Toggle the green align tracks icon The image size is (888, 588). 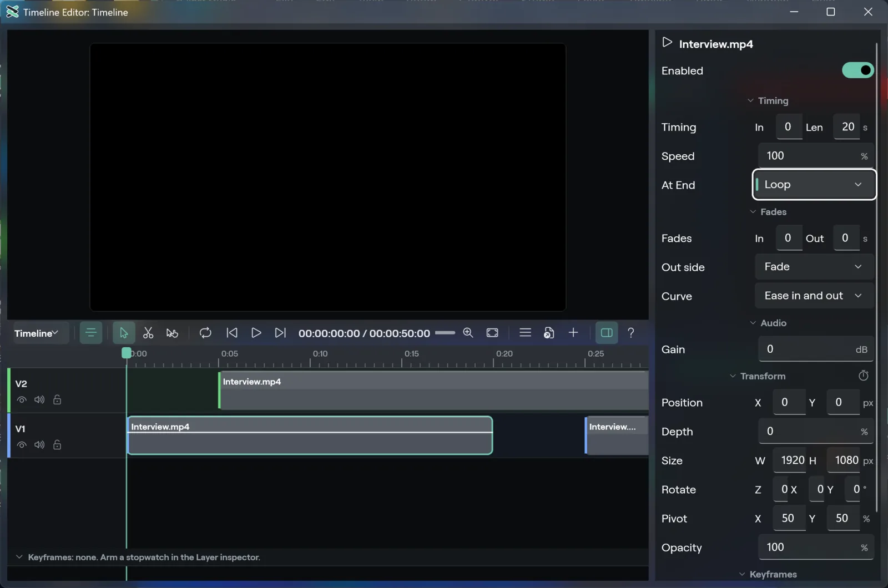tap(91, 333)
